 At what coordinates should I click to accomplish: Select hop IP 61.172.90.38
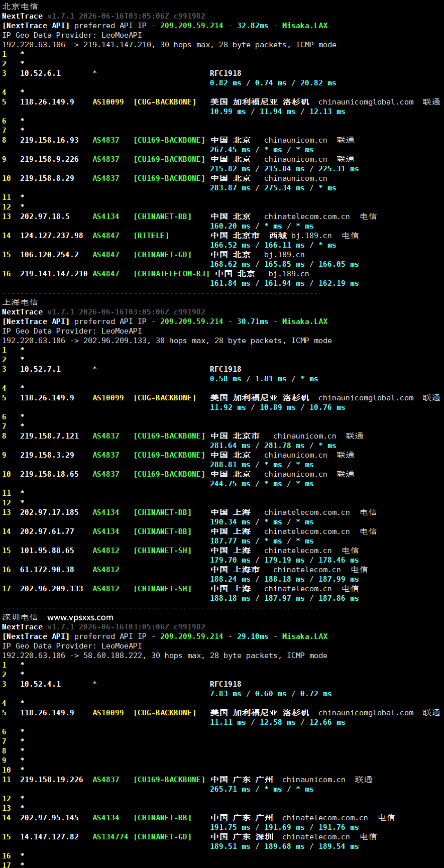[47, 570]
